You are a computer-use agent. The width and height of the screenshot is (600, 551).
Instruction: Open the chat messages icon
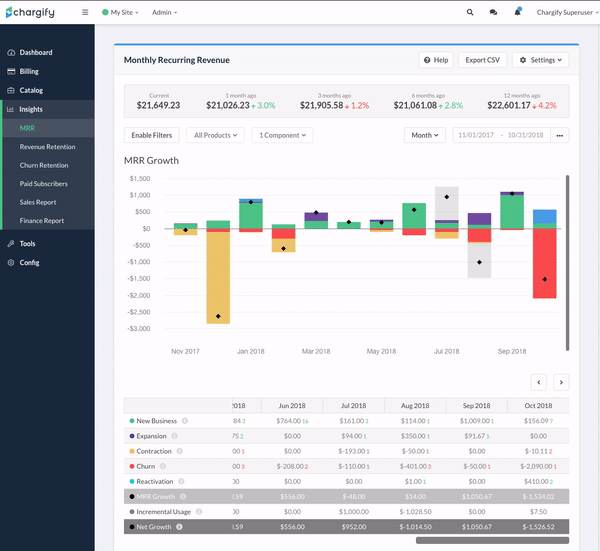pos(493,13)
